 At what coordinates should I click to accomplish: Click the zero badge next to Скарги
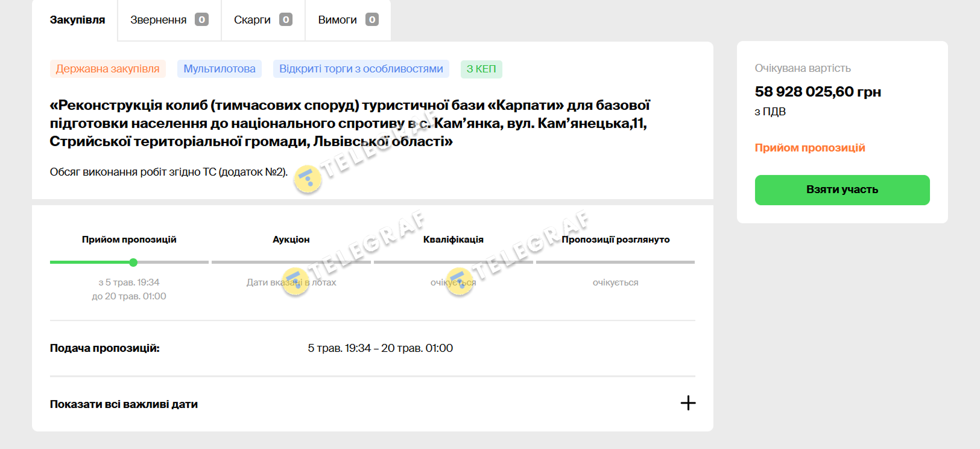[286, 20]
